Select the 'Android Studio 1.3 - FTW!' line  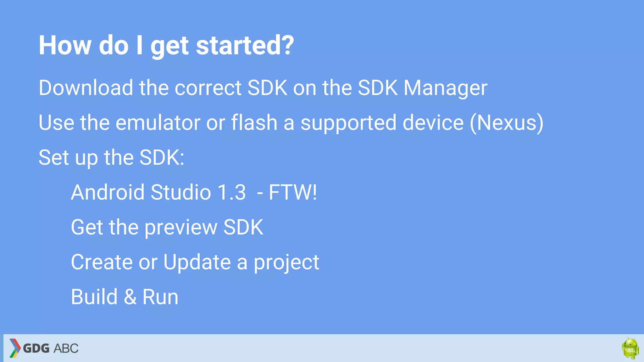194,192
